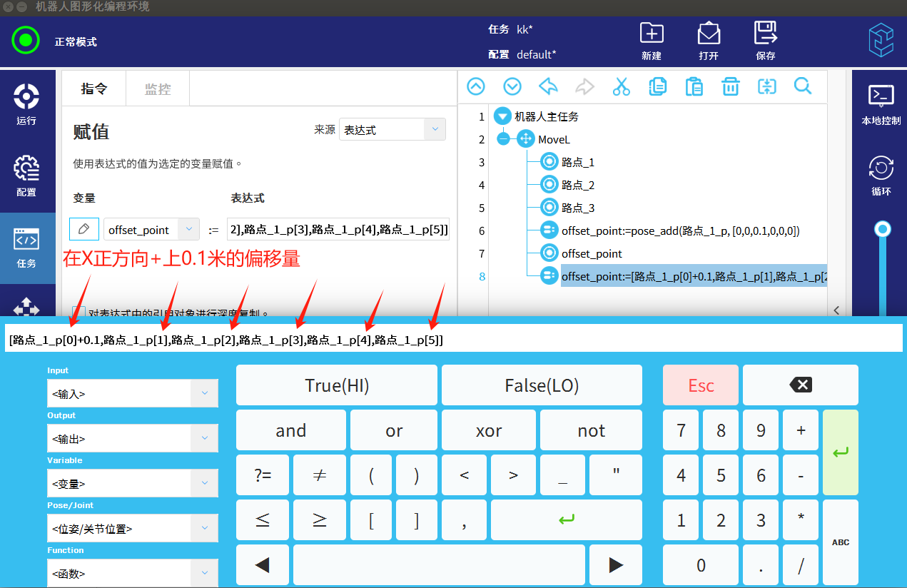This screenshot has height=588, width=907.
Task: Click the undo arrow icon
Action: click(x=548, y=87)
